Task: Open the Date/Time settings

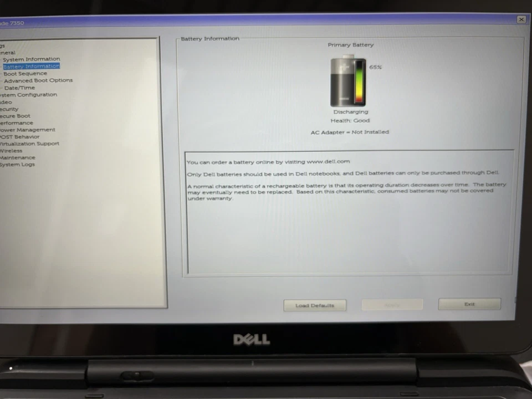Action: (19, 88)
